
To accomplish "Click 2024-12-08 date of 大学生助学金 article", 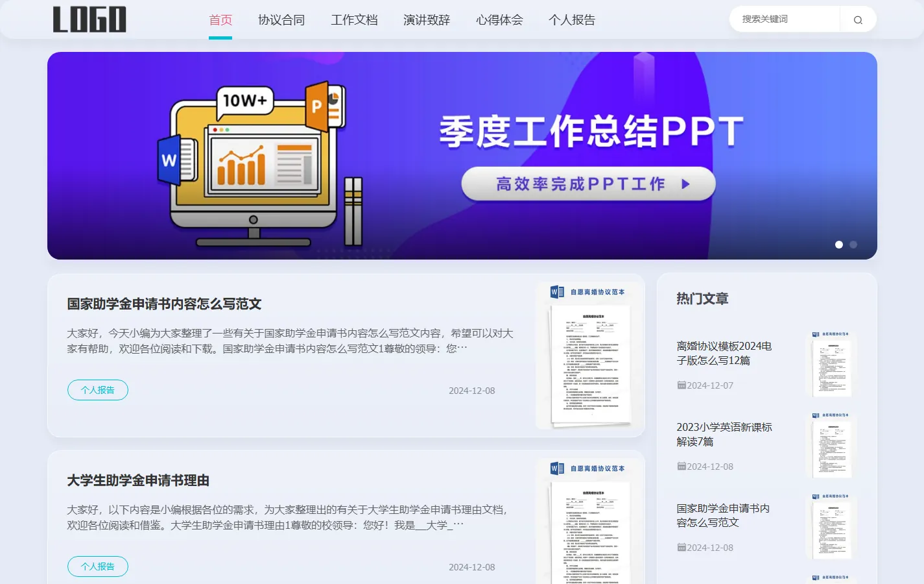I will [471, 567].
